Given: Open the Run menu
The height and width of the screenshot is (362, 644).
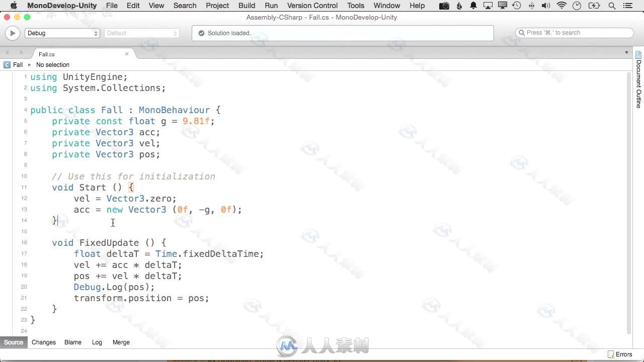Looking at the screenshot, I should (x=271, y=6).
